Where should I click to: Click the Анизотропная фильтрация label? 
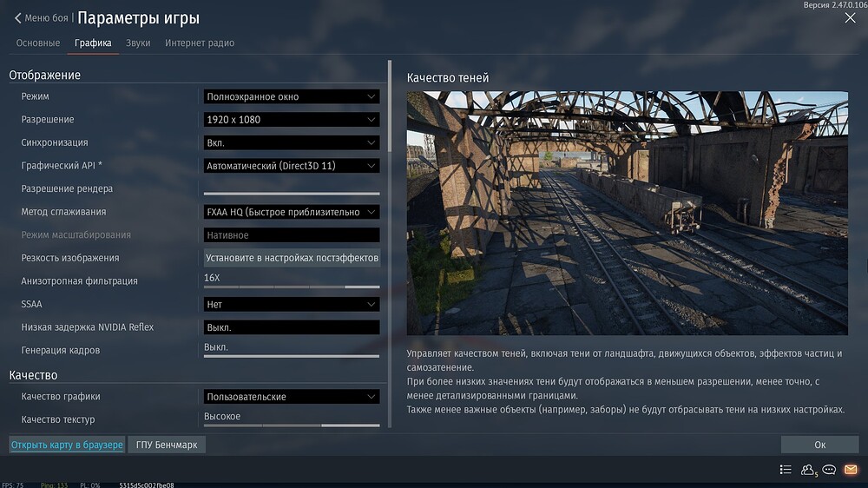[x=79, y=280]
